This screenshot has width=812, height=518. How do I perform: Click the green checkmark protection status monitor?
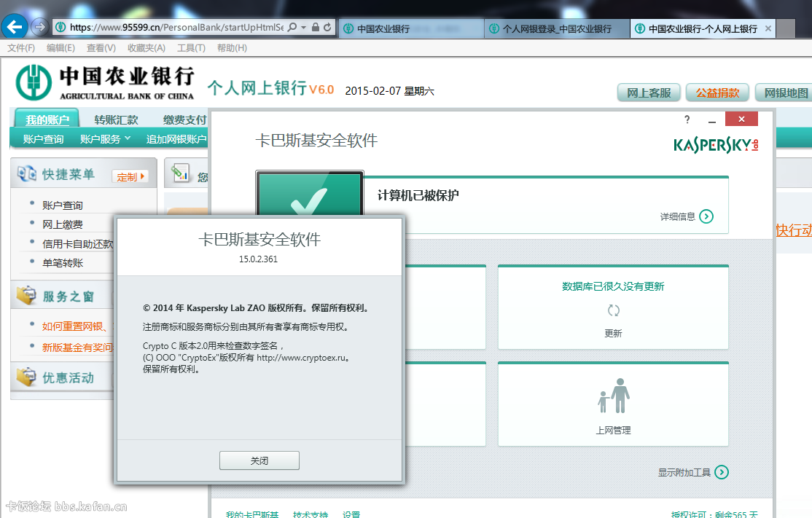(310, 193)
